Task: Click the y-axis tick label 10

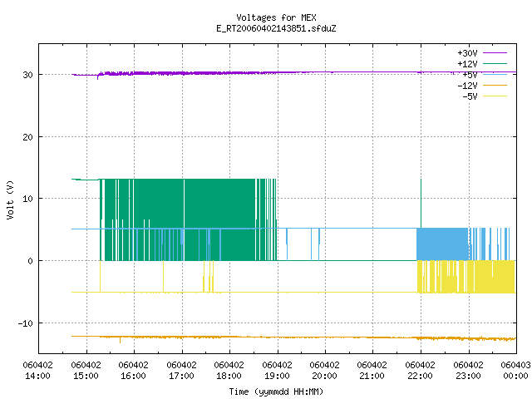Action: (x=27, y=199)
